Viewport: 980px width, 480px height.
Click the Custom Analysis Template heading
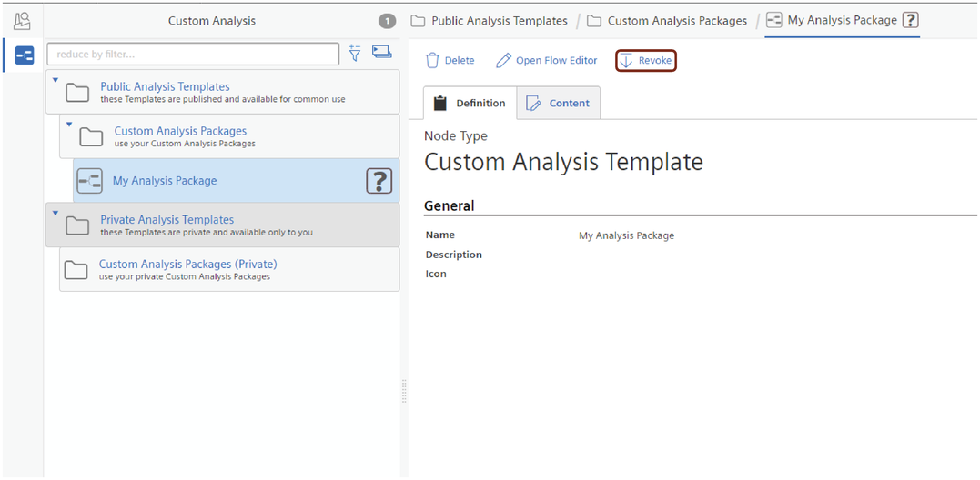click(x=564, y=163)
